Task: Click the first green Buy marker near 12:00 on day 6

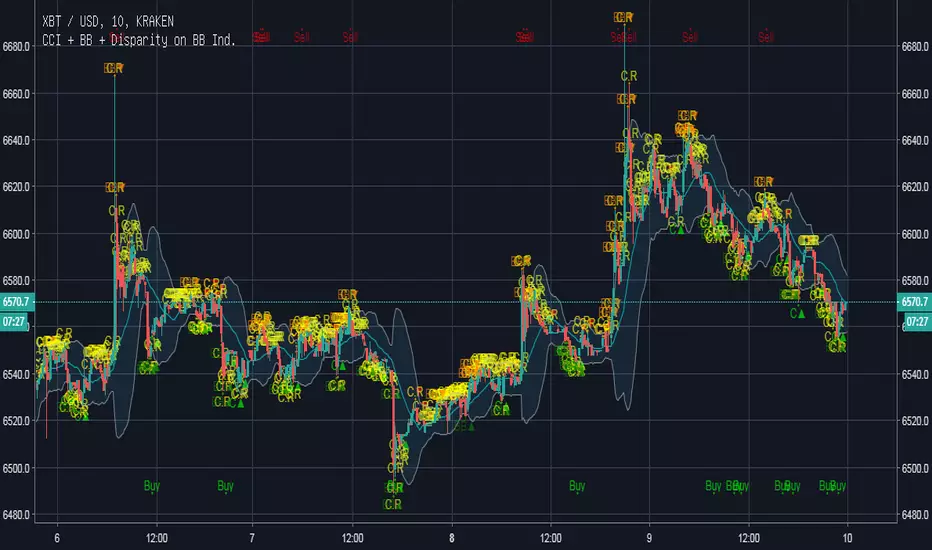Action: click(x=152, y=486)
